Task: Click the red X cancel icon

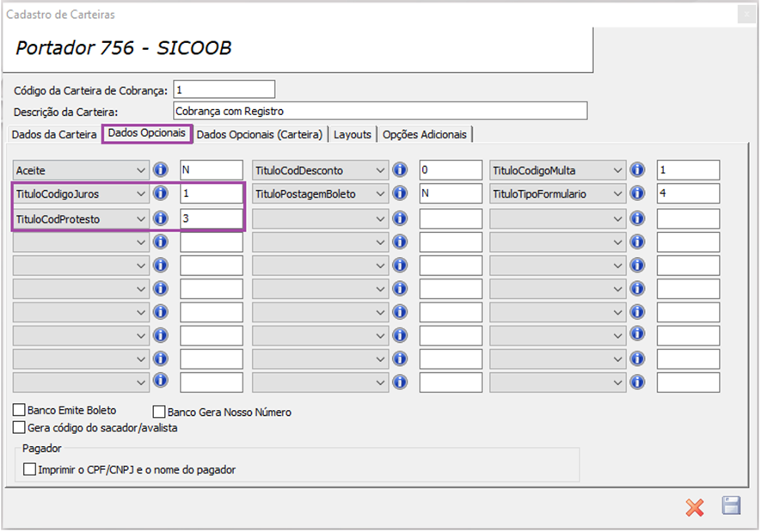Action: tap(695, 507)
